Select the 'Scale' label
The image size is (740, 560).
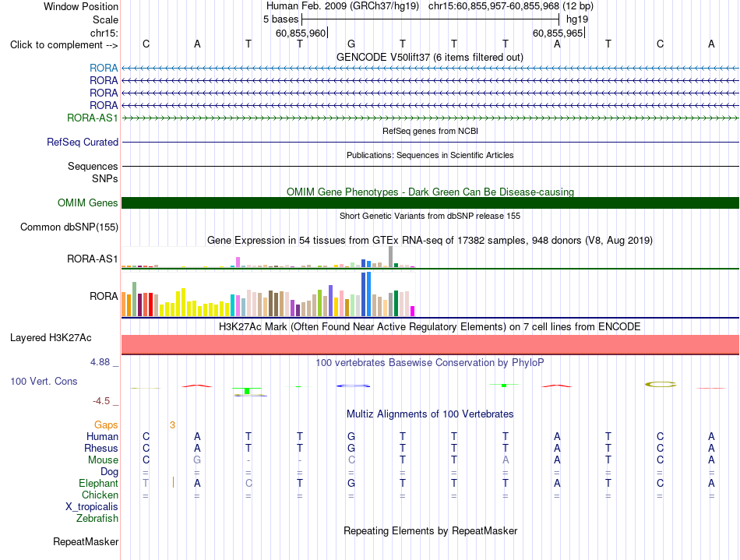105,19
